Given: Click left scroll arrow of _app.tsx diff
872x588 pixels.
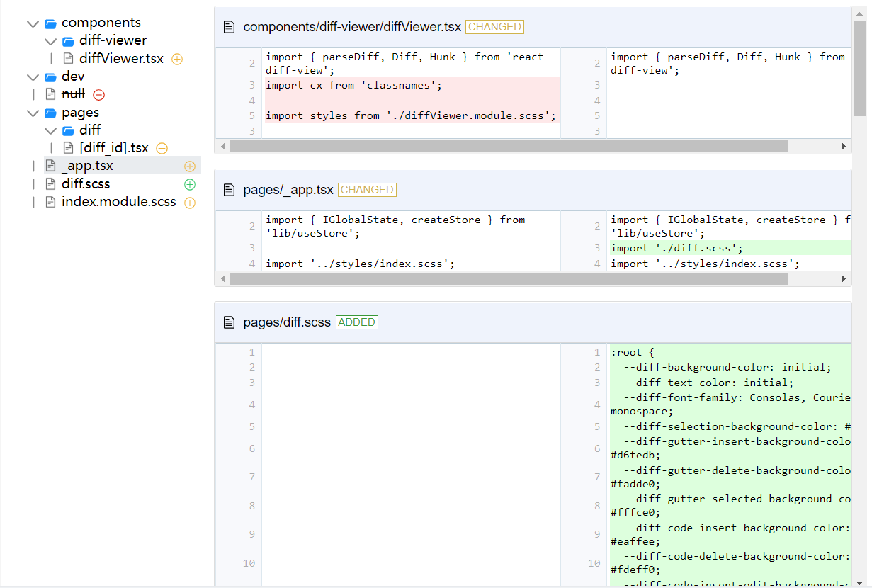Looking at the screenshot, I should tap(222, 279).
